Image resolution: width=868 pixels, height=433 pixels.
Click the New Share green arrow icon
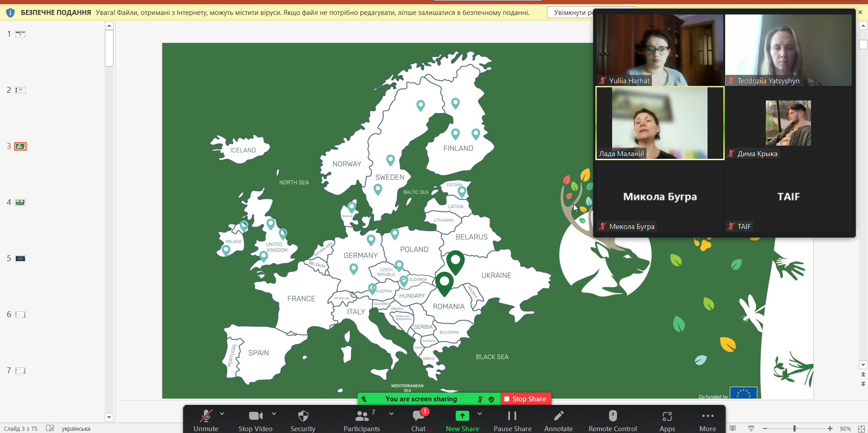(462, 416)
